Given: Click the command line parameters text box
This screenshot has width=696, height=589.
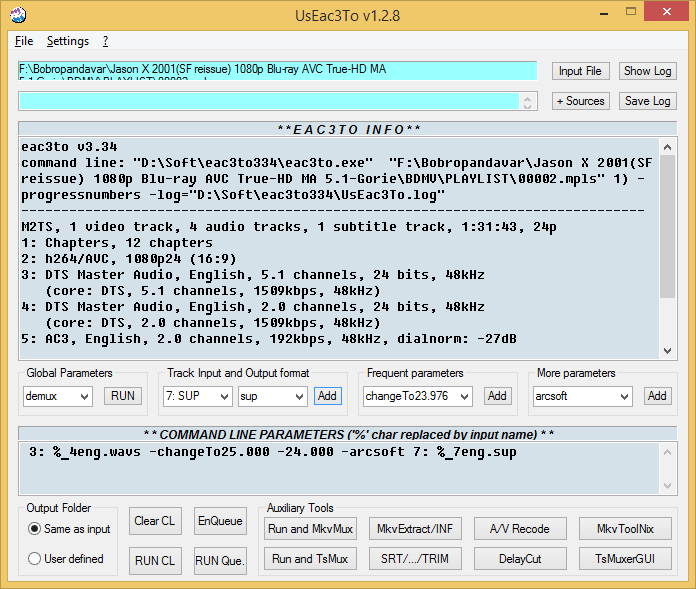Looking at the screenshot, I should 340,468.
